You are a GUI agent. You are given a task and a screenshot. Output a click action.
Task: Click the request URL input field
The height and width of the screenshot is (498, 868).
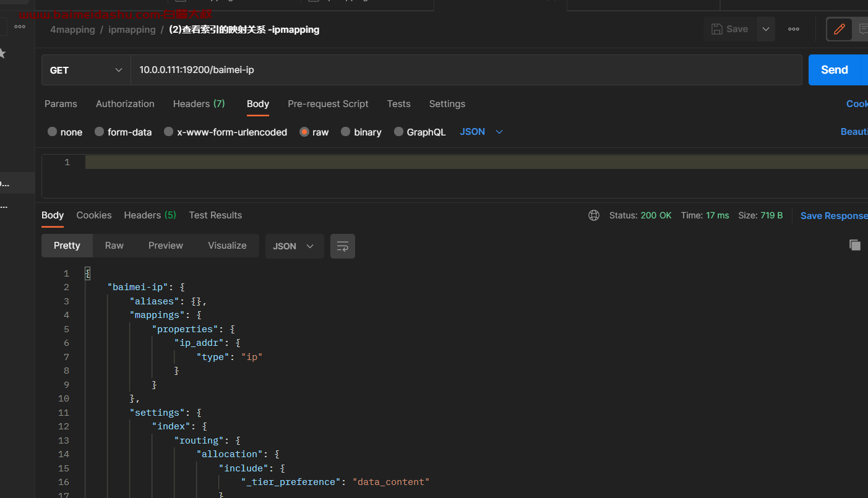click(x=466, y=70)
